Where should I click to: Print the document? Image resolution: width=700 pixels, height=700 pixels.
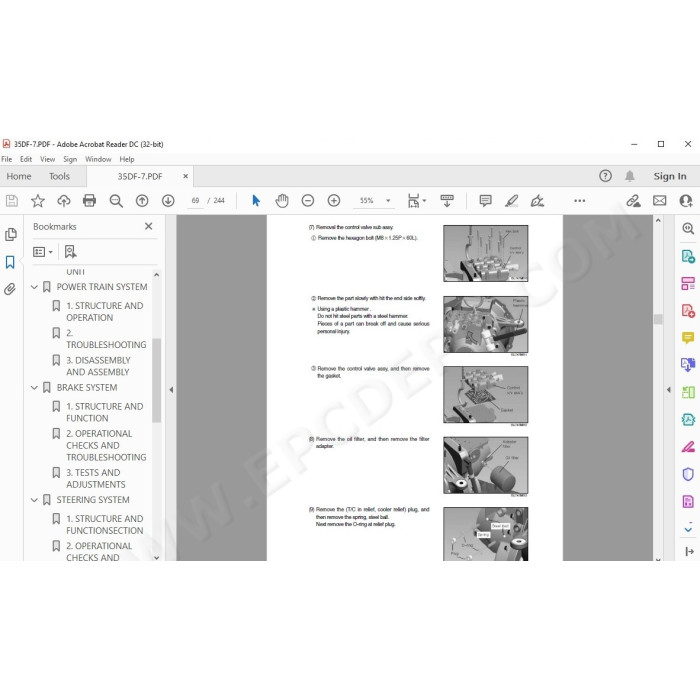coord(89,201)
